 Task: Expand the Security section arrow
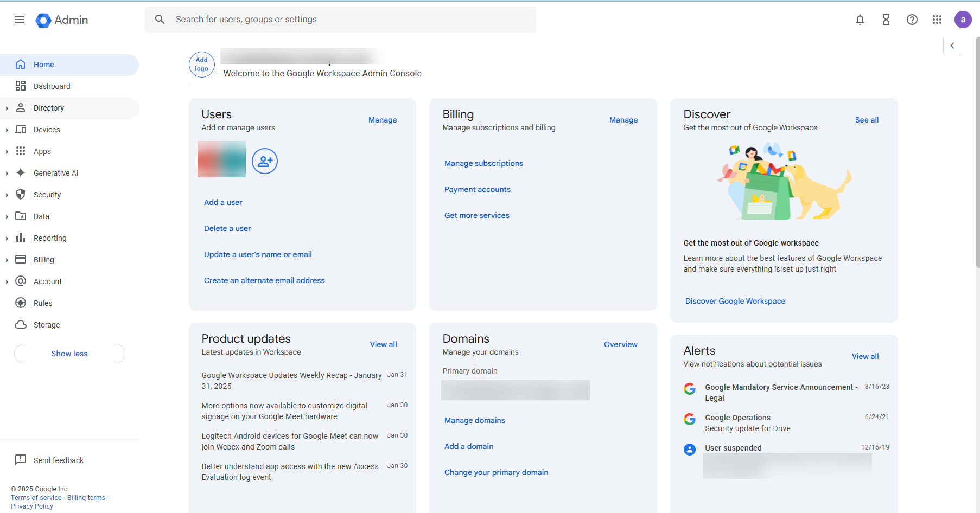[7, 195]
